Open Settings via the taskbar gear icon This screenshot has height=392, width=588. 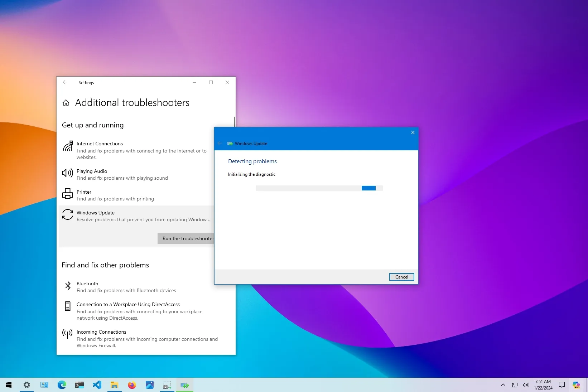(26, 385)
